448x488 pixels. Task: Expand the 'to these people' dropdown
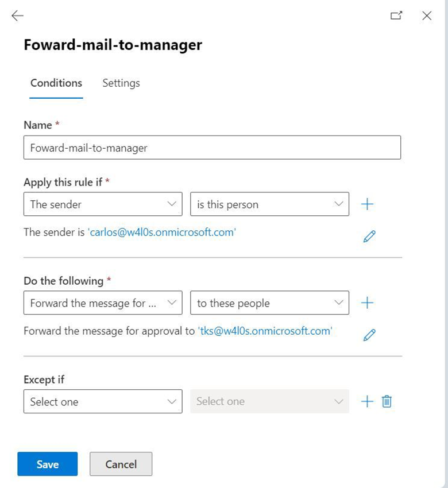point(269,303)
